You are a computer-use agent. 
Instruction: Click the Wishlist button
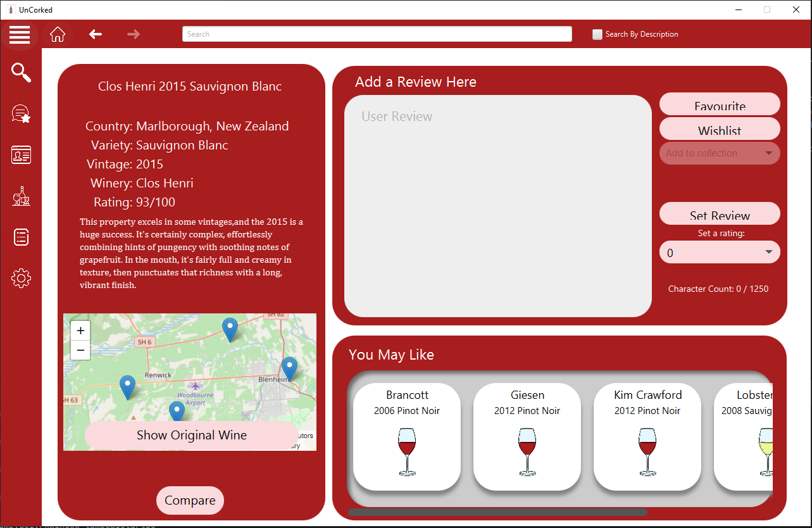(x=720, y=129)
